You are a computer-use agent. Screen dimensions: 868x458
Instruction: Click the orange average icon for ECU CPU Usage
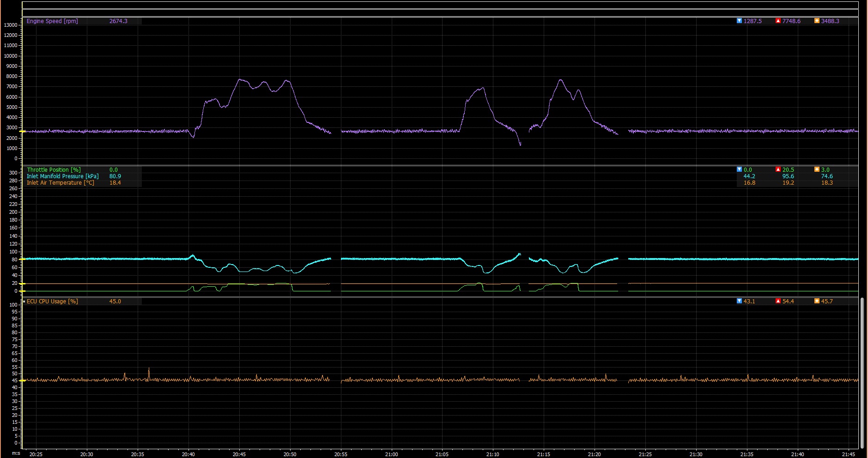(x=817, y=301)
